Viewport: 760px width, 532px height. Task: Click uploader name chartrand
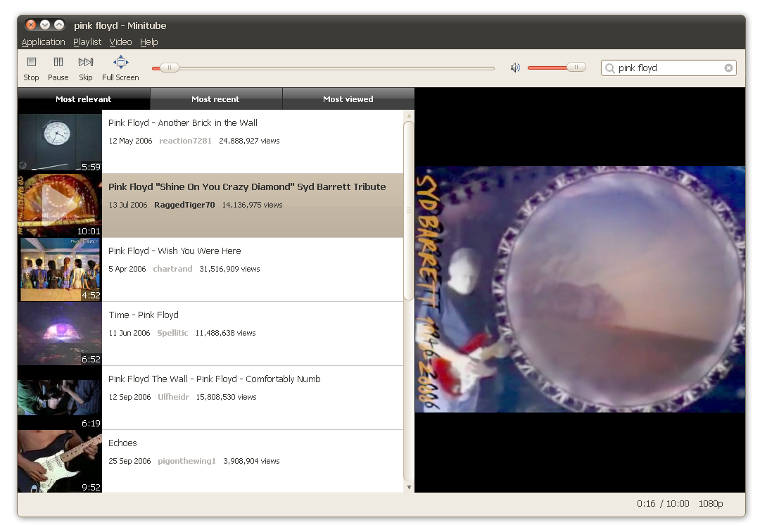click(x=172, y=269)
